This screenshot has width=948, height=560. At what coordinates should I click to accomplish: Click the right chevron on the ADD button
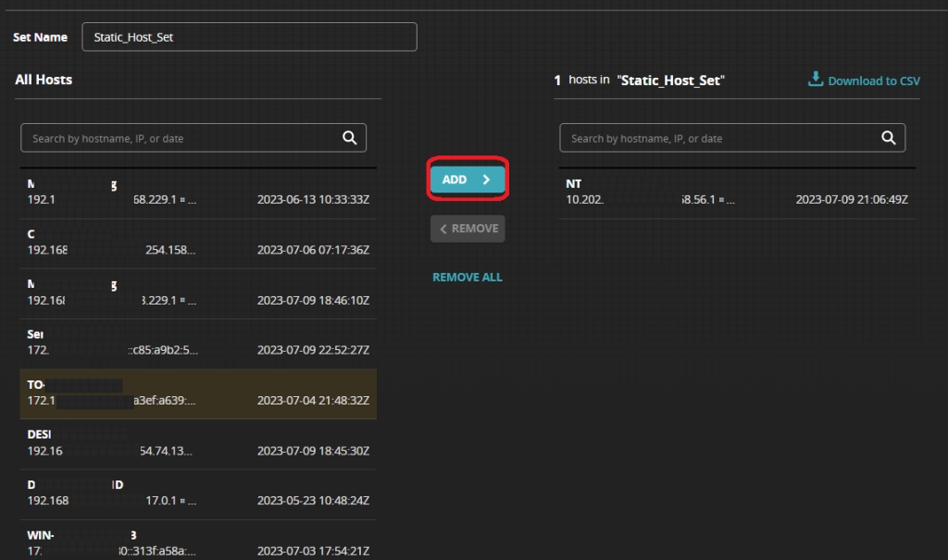(487, 180)
